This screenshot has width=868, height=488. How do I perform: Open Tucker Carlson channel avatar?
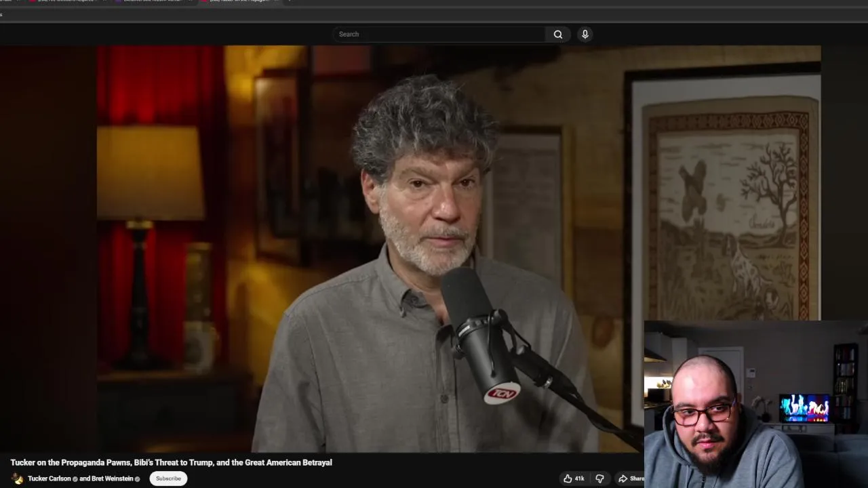[17, 479]
